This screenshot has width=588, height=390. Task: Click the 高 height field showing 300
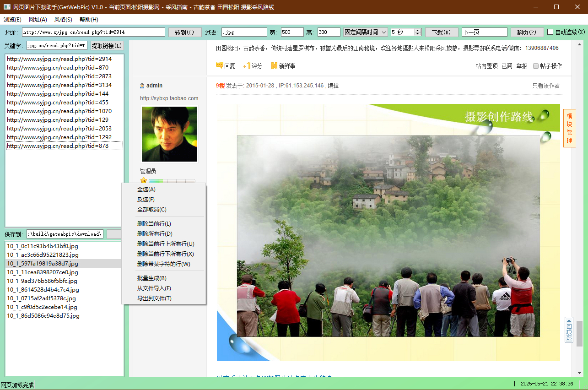[x=329, y=32]
